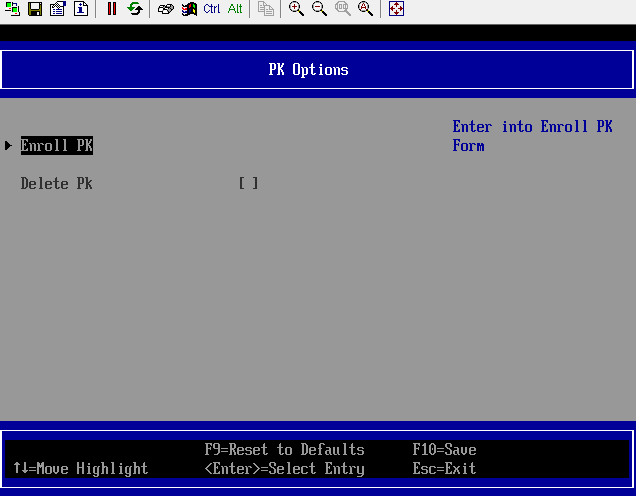
Task: Click the keyboard keys icon beside pause group
Action: (x=166, y=9)
